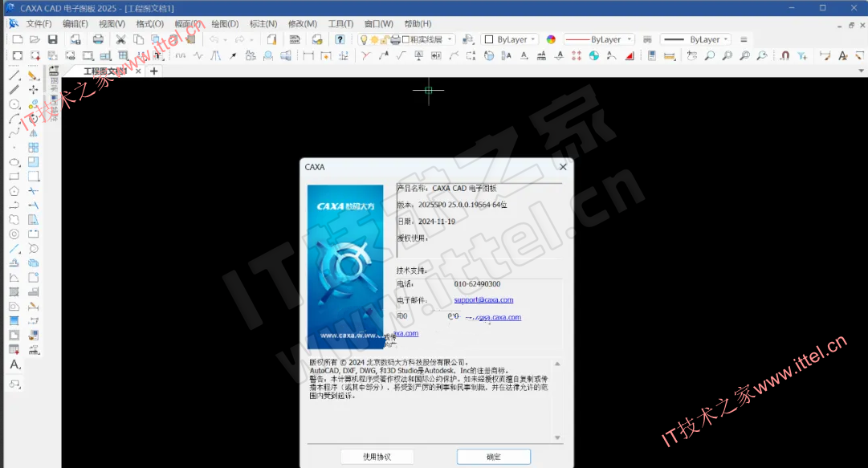Click the red magnet snap icon
Viewport: 868px width, 468px height.
(784, 55)
